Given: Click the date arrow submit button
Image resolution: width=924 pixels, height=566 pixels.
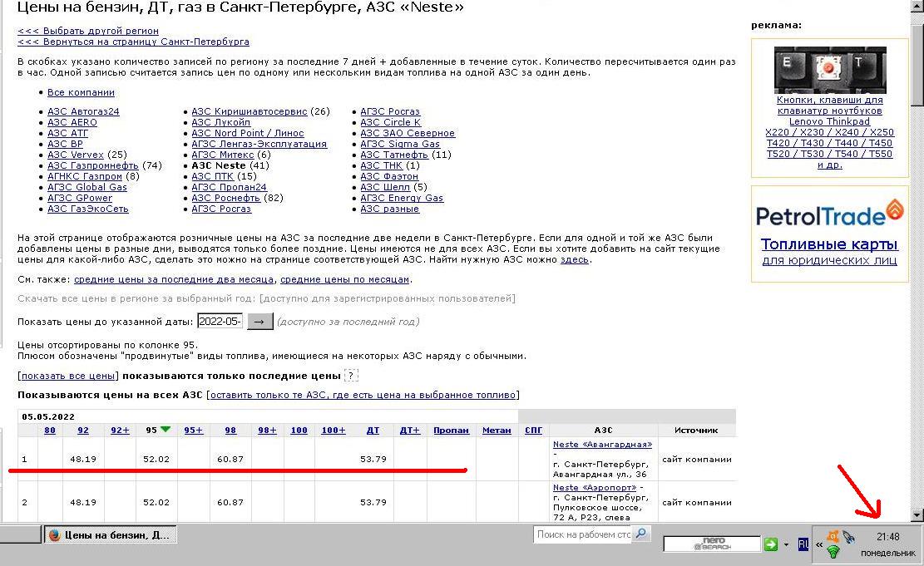Looking at the screenshot, I should 259,322.
